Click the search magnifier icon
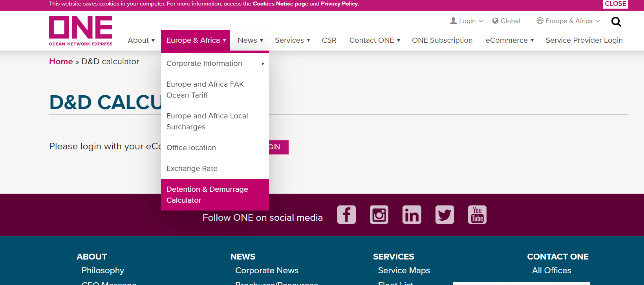 pos(616,22)
